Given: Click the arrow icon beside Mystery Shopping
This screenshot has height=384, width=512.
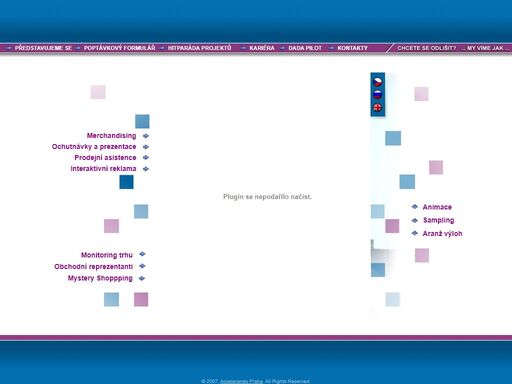Looking at the screenshot, I should click(142, 278).
